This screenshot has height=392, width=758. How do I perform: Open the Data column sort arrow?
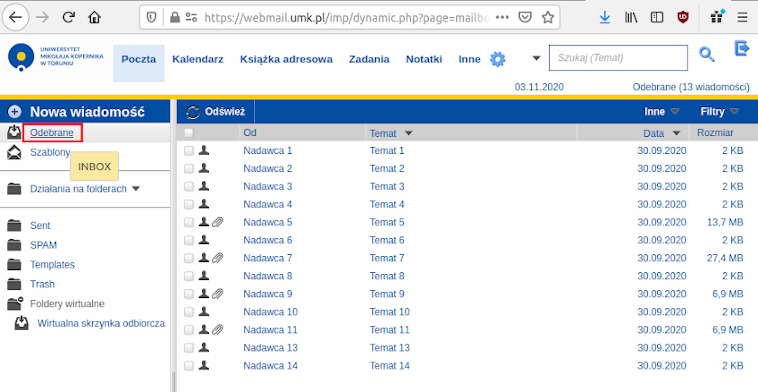[x=676, y=133]
